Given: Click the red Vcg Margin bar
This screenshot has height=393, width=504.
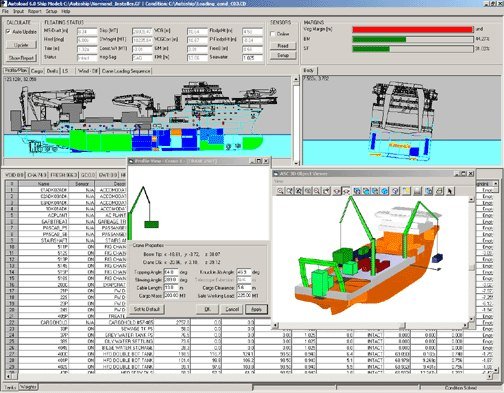Looking at the screenshot, I should point(412,30).
